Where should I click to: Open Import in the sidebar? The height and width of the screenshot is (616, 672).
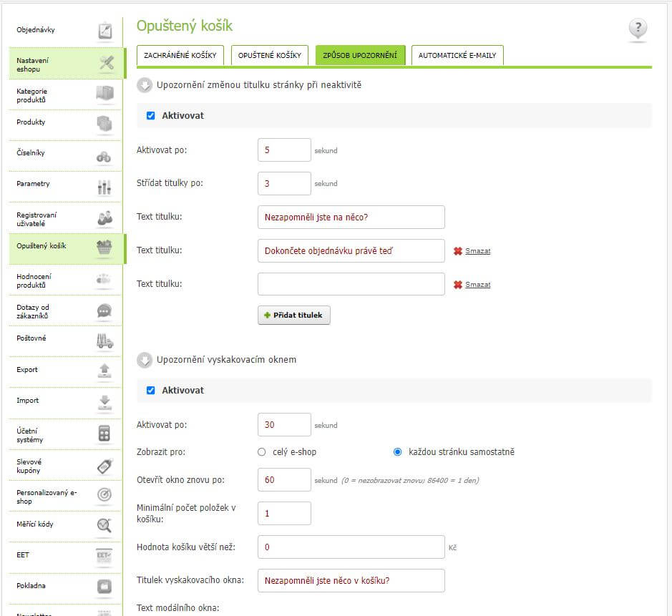27,401
